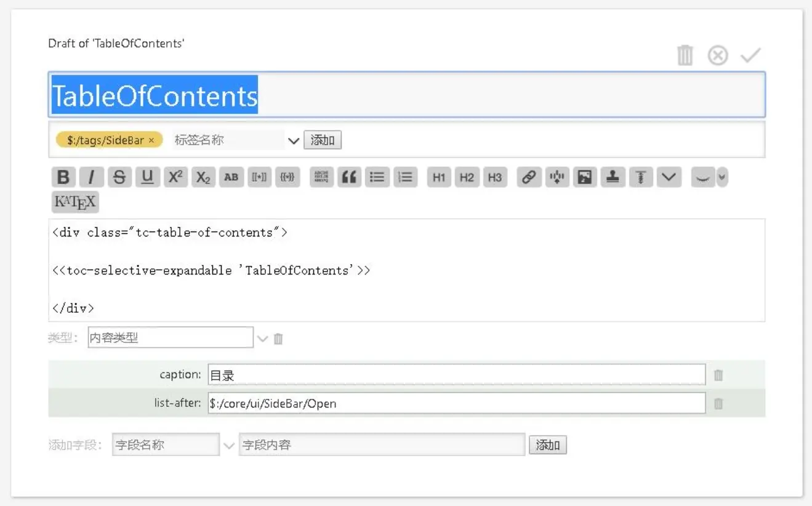The height and width of the screenshot is (506, 812).
Task: Open the field name dropdown arrow
Action: pyautogui.click(x=228, y=445)
